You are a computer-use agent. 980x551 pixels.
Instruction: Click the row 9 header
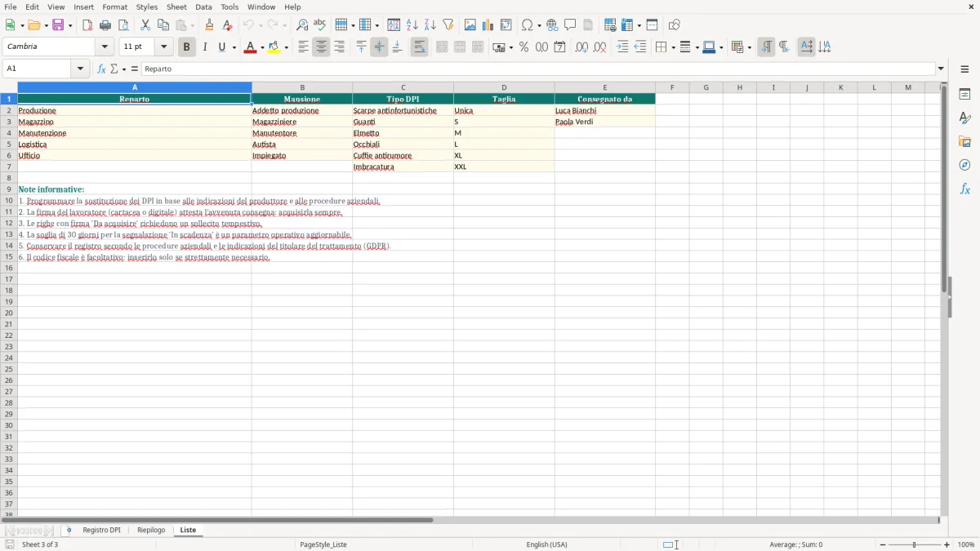tap(8, 189)
